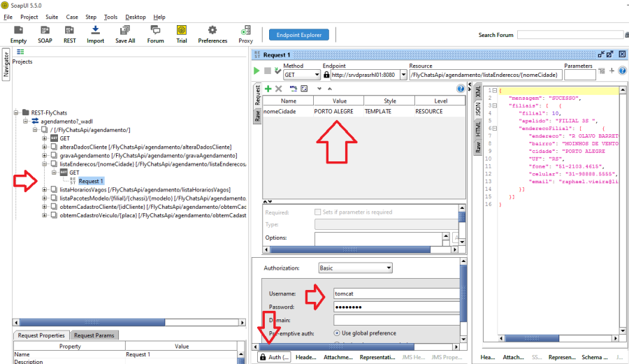The height and width of the screenshot is (364, 629).
Task: Open the File menu
Action: (x=8, y=17)
